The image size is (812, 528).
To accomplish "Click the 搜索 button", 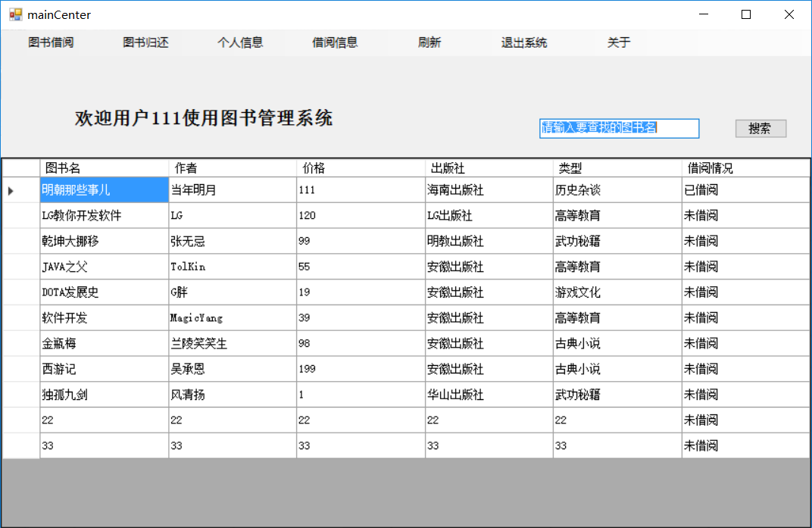I will click(x=760, y=129).
